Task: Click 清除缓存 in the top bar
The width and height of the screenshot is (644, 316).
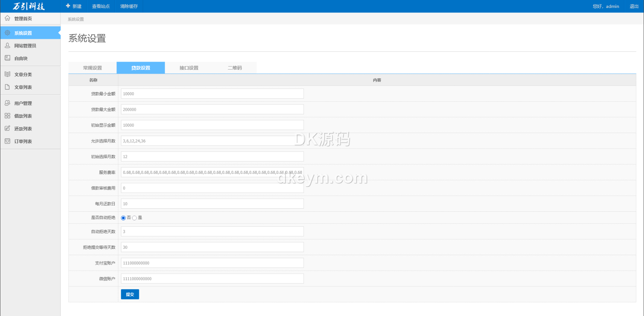Action: tap(129, 6)
